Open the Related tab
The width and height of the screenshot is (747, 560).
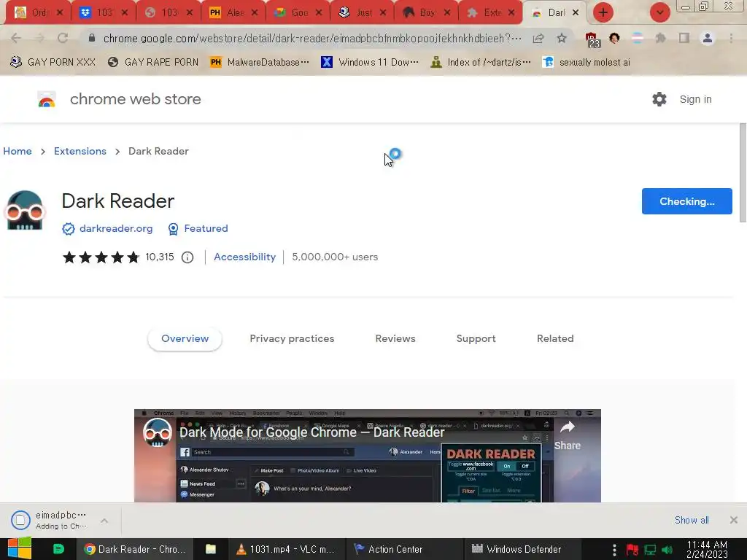click(555, 338)
